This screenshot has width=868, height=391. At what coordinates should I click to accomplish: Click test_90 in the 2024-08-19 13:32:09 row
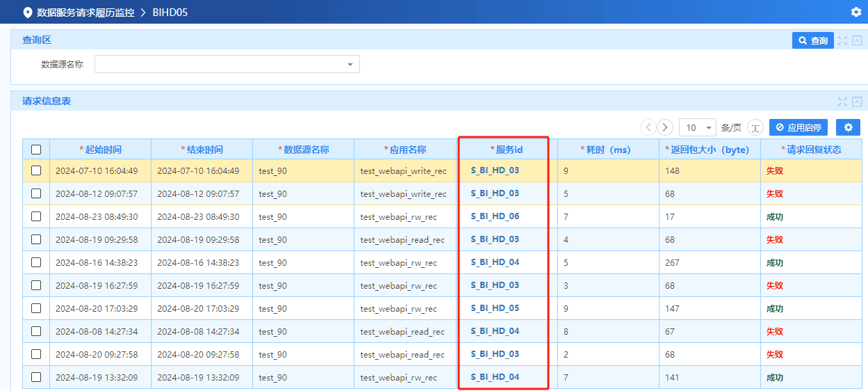click(x=272, y=378)
